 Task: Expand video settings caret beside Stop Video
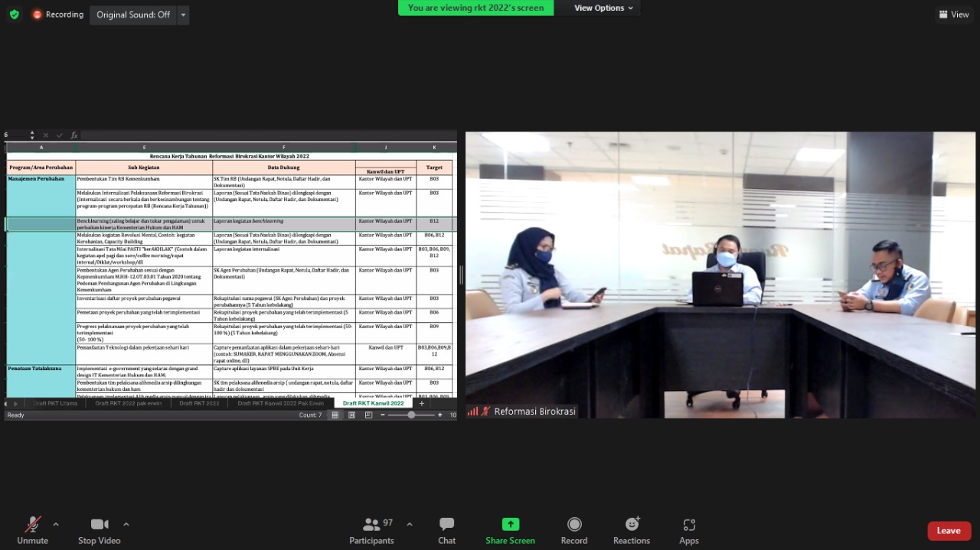pos(126,524)
